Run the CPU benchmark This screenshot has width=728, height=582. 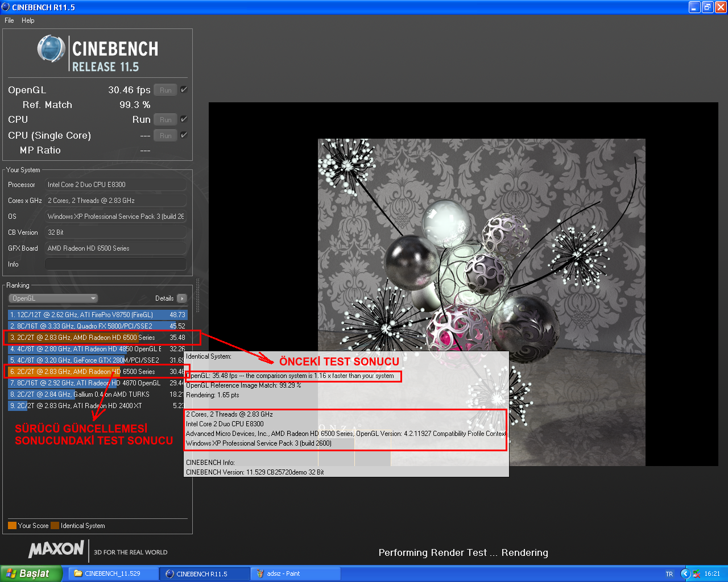tap(166, 120)
